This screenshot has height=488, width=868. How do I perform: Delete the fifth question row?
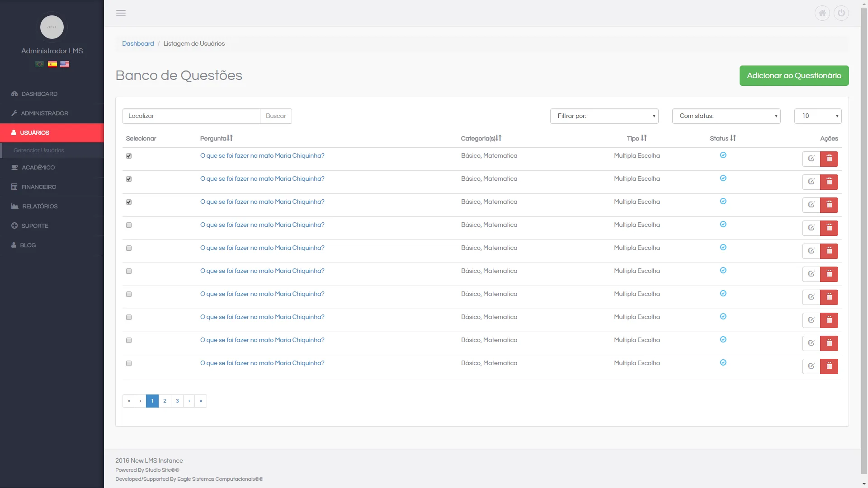(x=829, y=251)
